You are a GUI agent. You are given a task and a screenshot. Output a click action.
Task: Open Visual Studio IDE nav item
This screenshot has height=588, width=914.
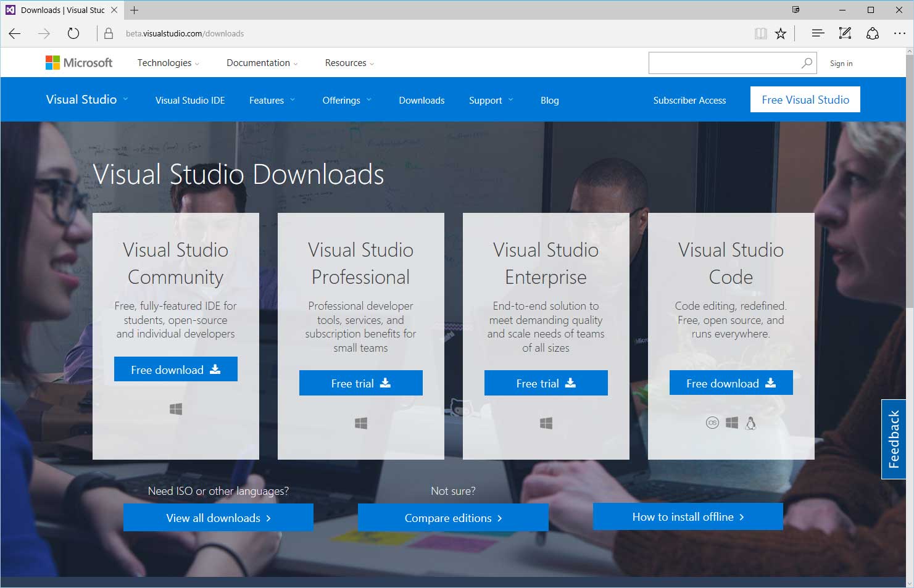coord(190,100)
